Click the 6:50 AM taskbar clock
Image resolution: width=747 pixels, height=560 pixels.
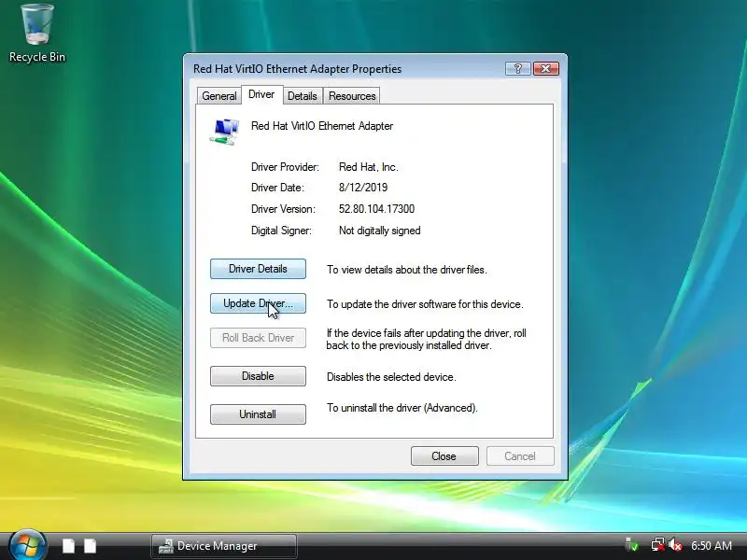click(712, 546)
